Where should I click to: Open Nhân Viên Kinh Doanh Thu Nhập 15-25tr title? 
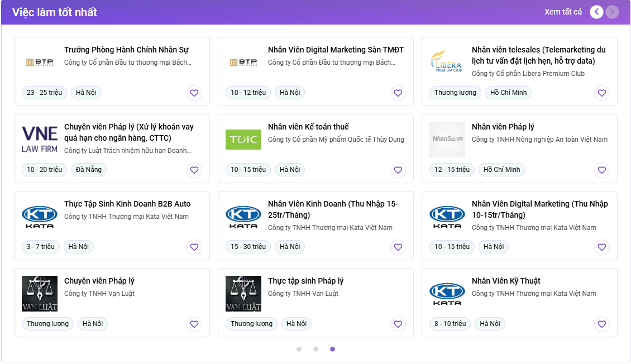(333, 209)
